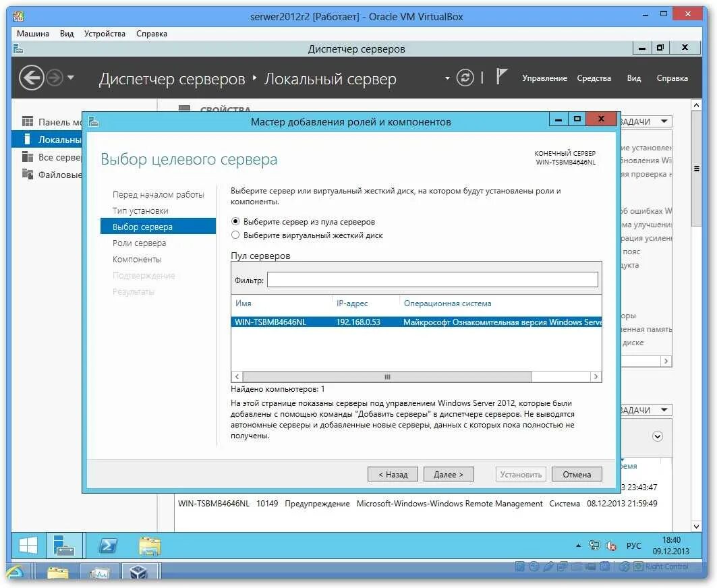Open host Internet Explorer taskbar icon
717x588 pixels.
coord(16,573)
